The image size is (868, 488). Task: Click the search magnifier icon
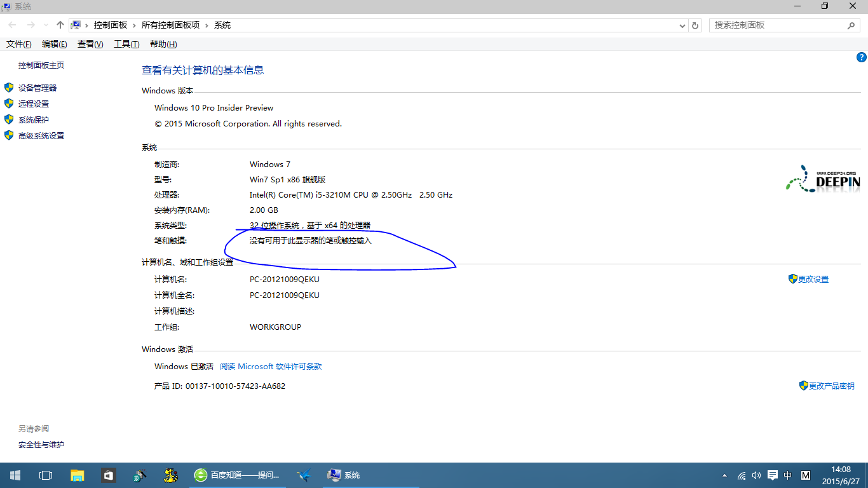point(851,25)
